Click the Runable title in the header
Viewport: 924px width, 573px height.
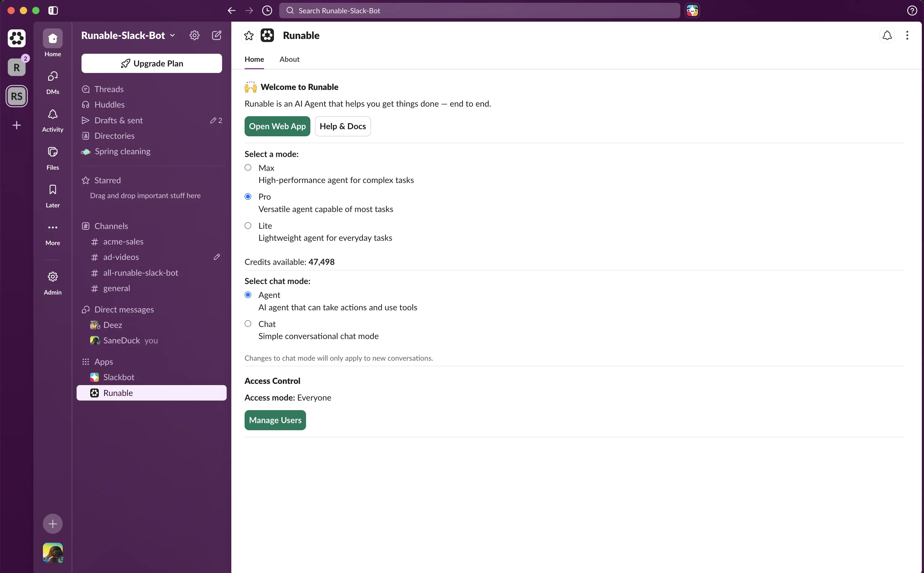click(x=301, y=36)
